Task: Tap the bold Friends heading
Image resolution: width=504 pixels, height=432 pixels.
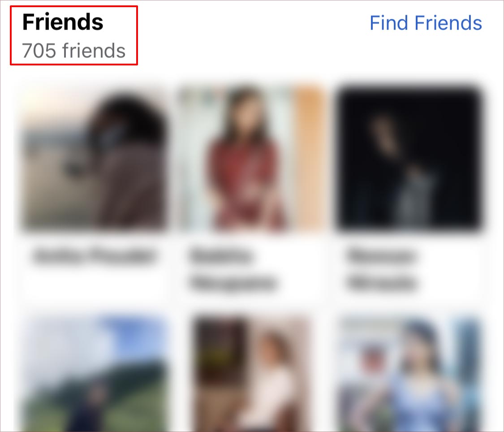Action: pyautogui.click(x=63, y=22)
